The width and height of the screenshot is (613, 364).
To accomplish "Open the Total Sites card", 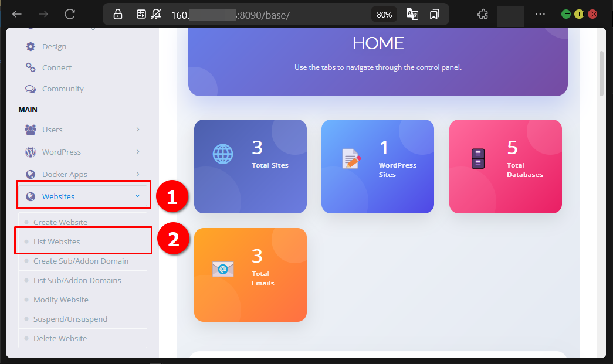I will [250, 166].
